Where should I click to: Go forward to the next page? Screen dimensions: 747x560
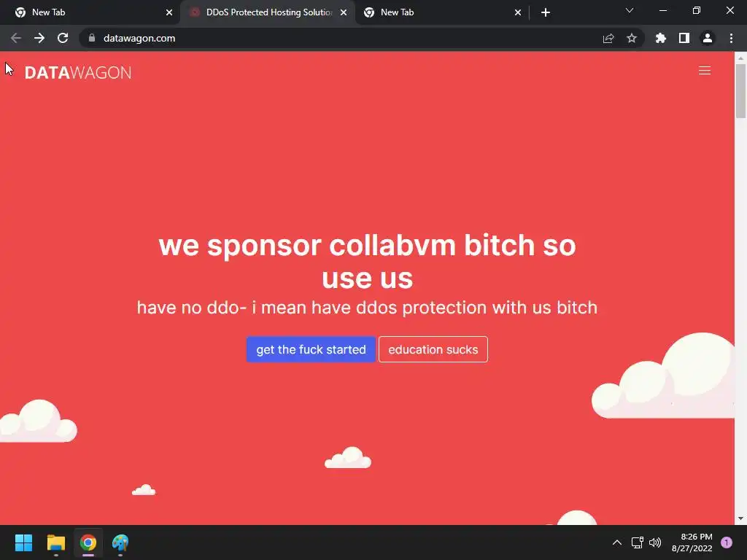coord(39,38)
